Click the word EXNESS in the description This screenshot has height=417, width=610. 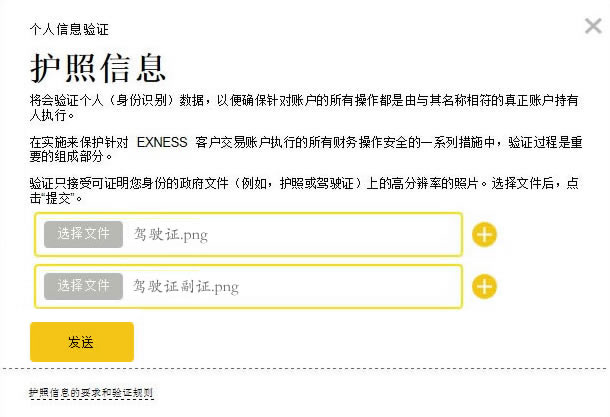(162, 142)
